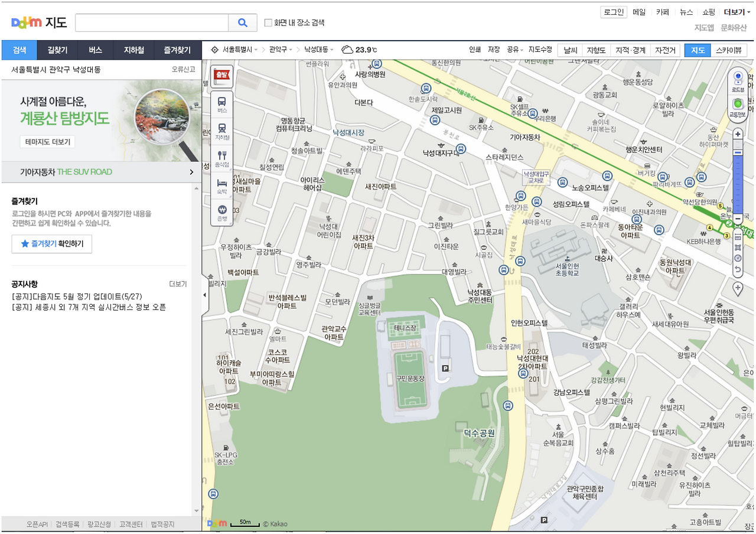Switch to the 스카이뷰 satellite view

(x=728, y=50)
